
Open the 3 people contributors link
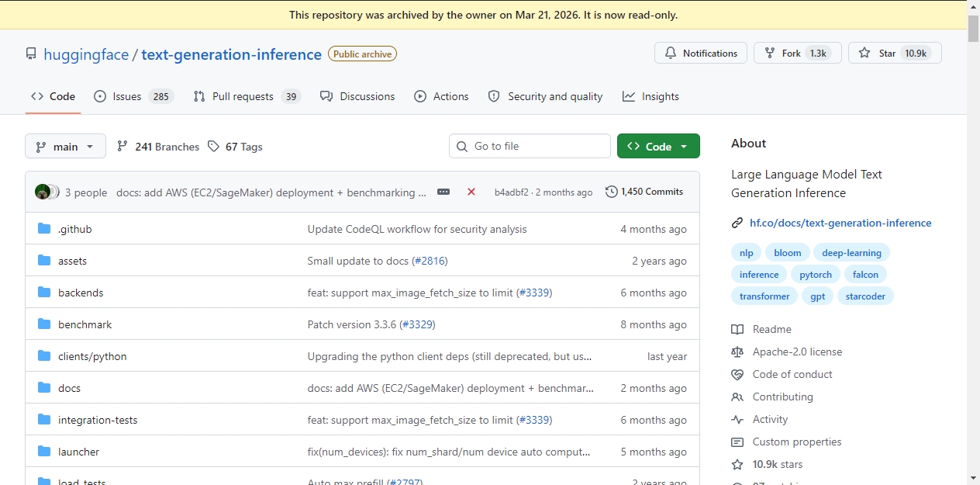point(86,192)
